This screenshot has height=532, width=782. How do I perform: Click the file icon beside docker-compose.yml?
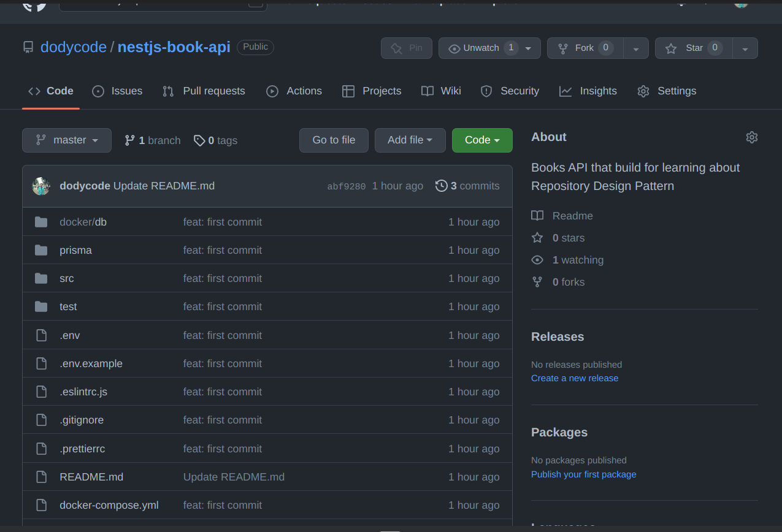[x=41, y=504]
